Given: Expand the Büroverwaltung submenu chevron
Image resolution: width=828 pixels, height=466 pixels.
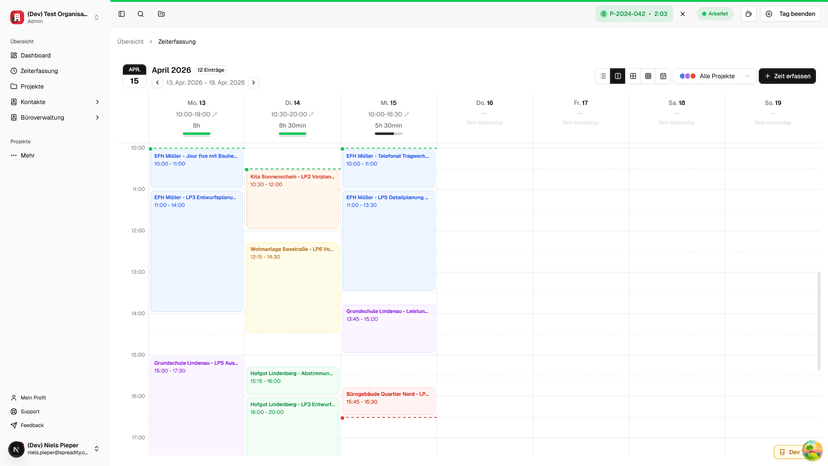Looking at the screenshot, I should pos(97,118).
